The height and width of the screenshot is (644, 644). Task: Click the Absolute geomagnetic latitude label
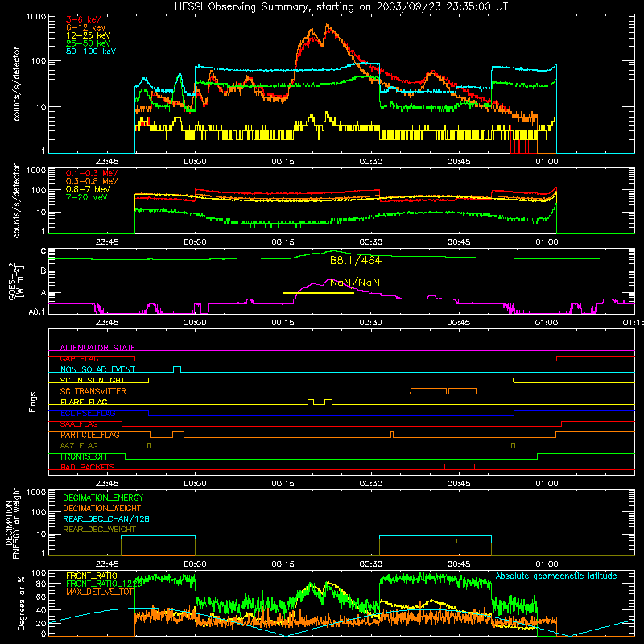(x=556, y=576)
